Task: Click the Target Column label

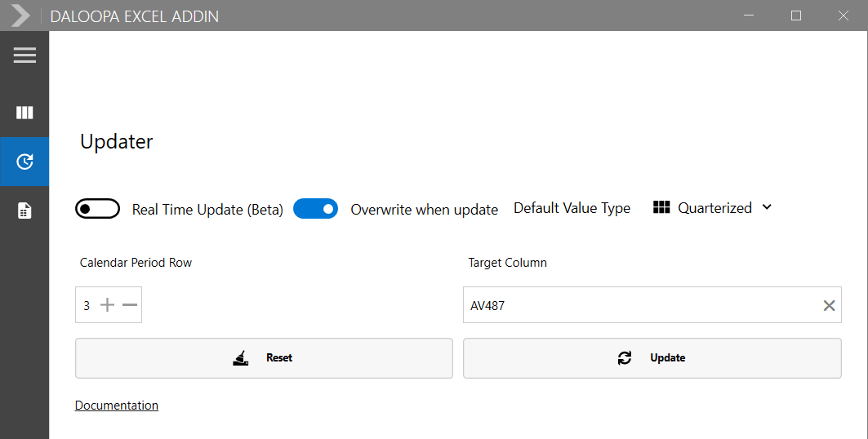Action: click(x=508, y=263)
